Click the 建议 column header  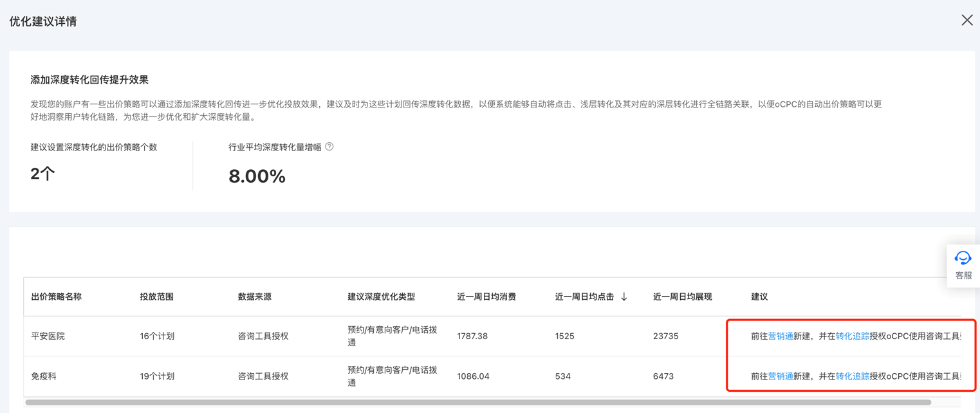tap(759, 297)
